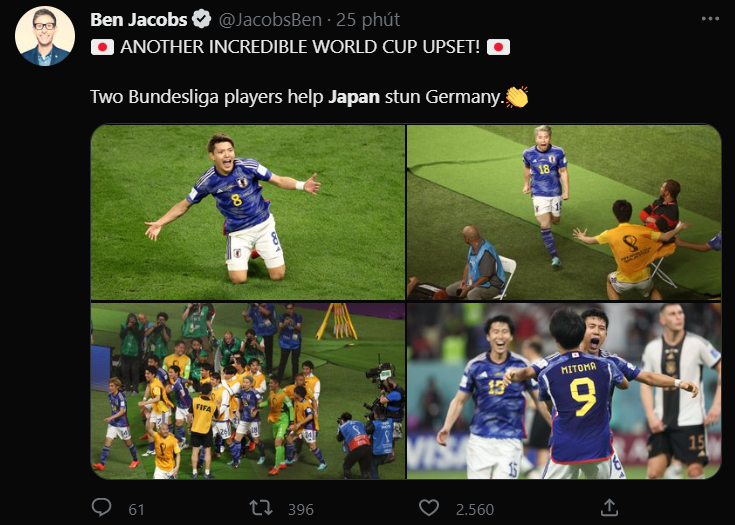735x525 pixels.
Task: Click the Japan flag emoji before "ANOTHER"
Action: tap(102, 47)
